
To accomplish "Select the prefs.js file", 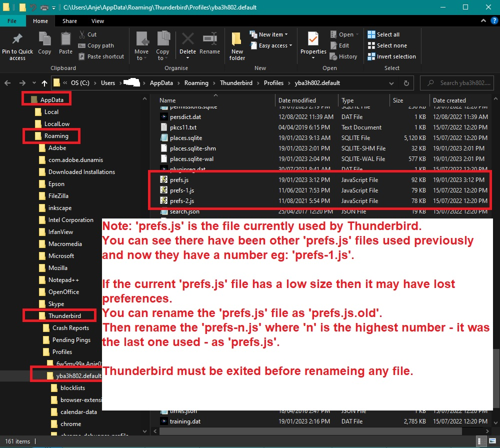I will coord(324,180).
